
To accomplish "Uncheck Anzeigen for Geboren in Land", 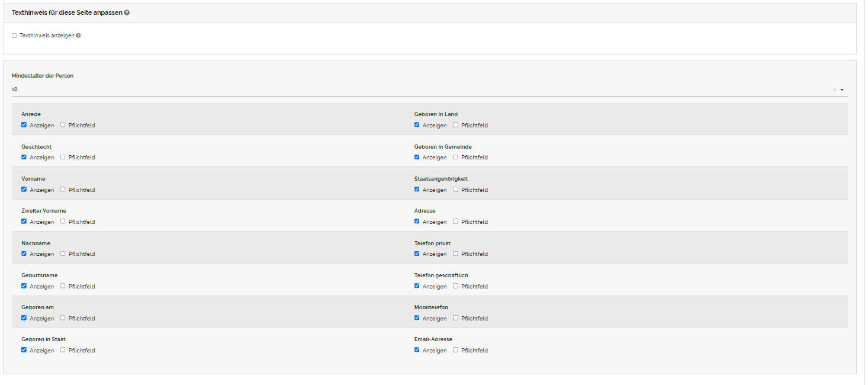I will pos(417,125).
